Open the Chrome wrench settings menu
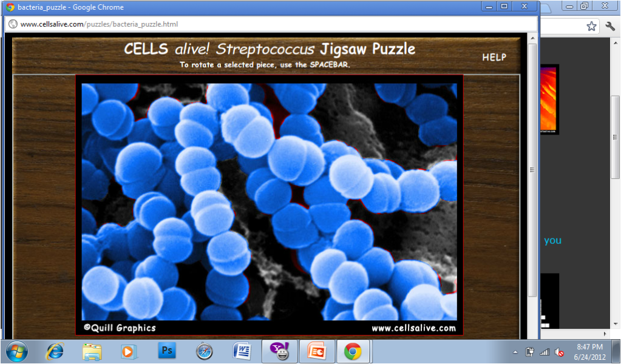Viewport: 621px width, 364px height. click(x=610, y=26)
